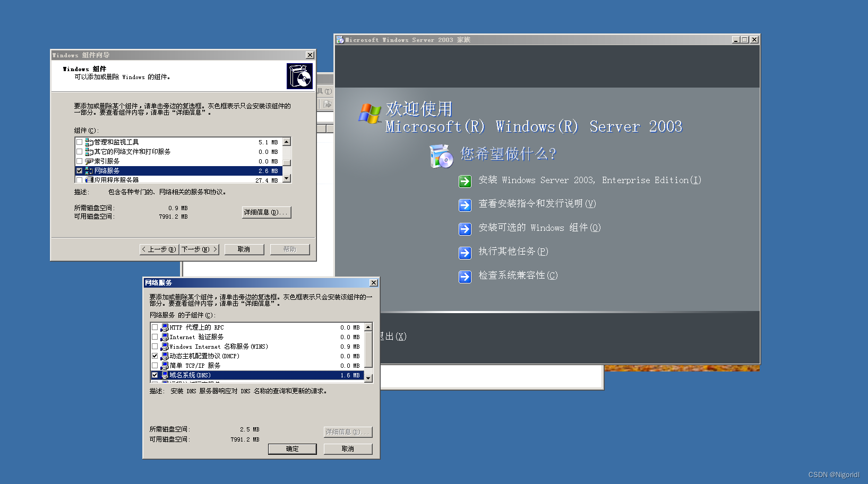The image size is (868, 484).
Task: Click the HTTP 代理上的 RPC icon
Action: [x=165, y=327]
